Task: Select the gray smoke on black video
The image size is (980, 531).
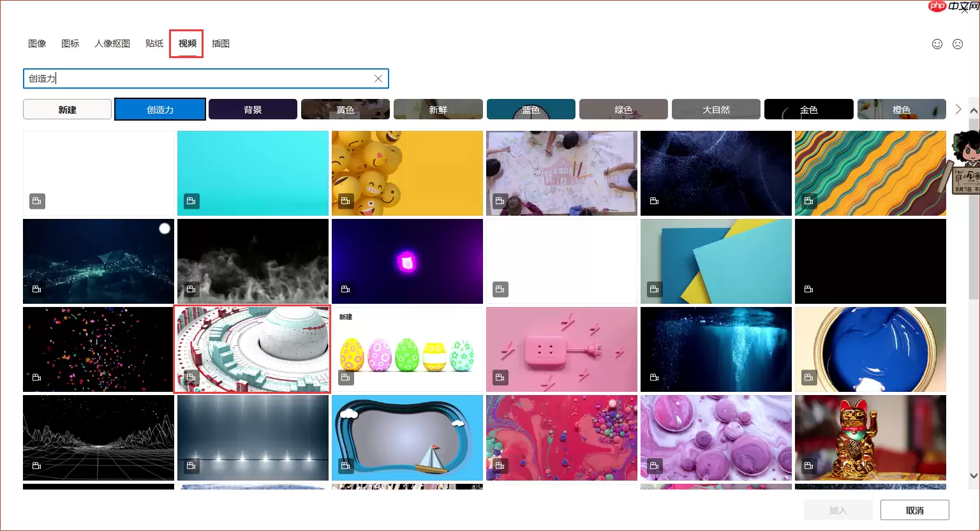Action: click(253, 261)
